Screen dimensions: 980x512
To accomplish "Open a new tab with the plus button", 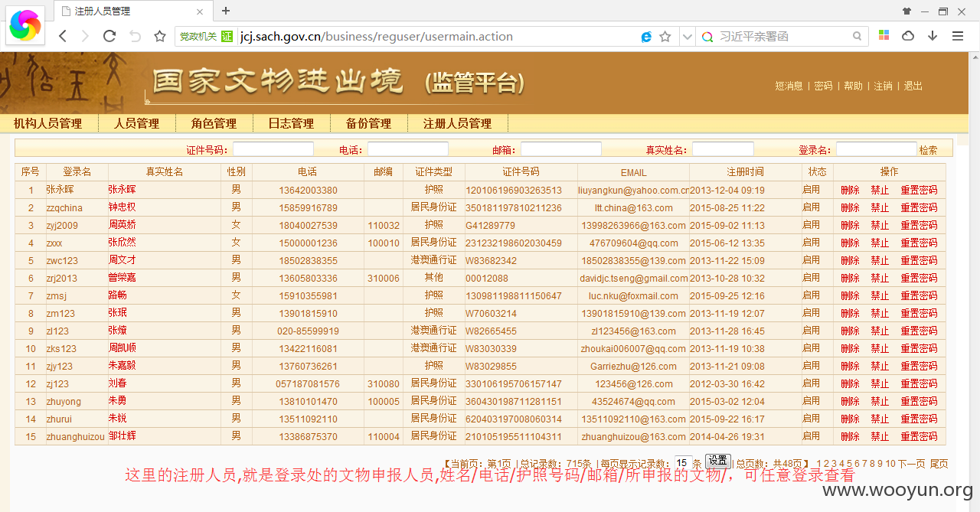I will pos(225,11).
